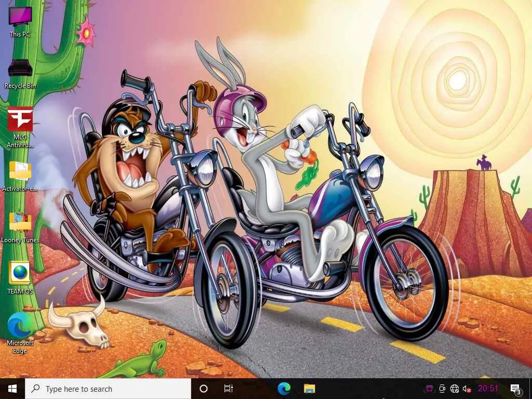Focus the Type here to search box
532x399 pixels.
click(108, 389)
